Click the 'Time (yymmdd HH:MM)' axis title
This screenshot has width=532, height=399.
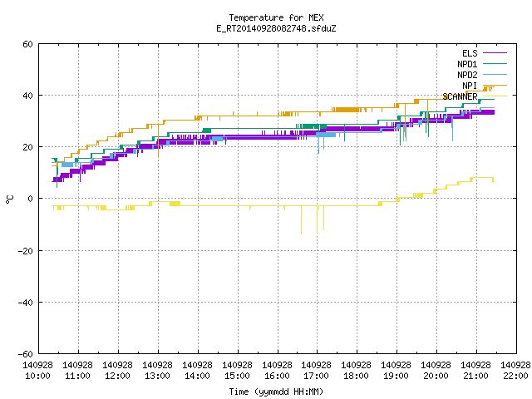click(x=276, y=392)
